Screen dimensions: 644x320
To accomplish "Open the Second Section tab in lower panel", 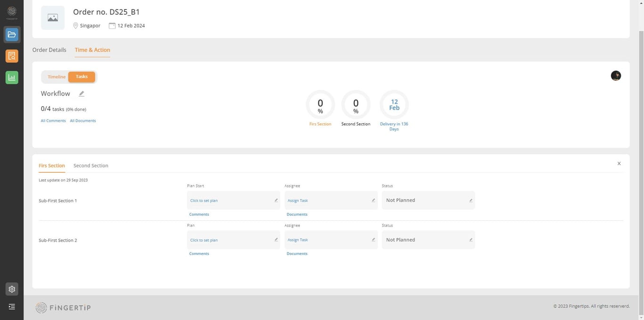I will [x=91, y=166].
